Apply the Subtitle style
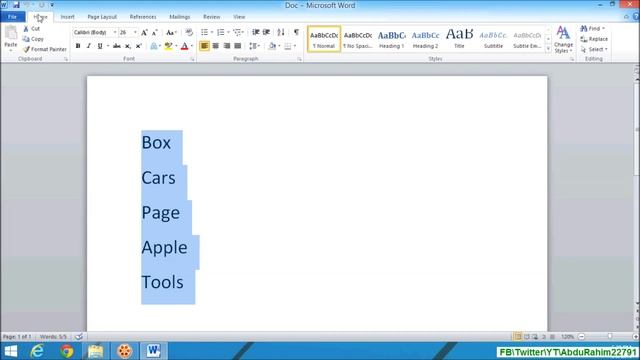This screenshot has height=360, width=640. pyautogui.click(x=493, y=39)
